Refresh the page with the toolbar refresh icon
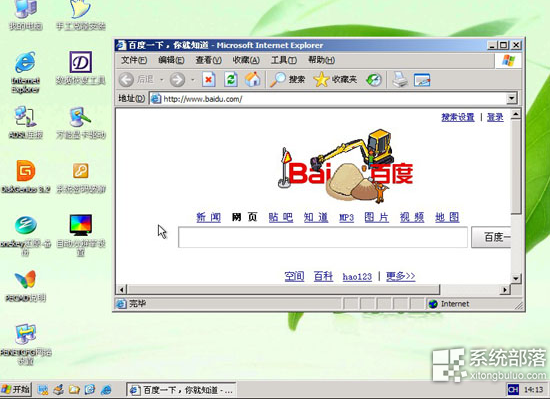Viewport: 550px width, 400px height. coord(231,80)
